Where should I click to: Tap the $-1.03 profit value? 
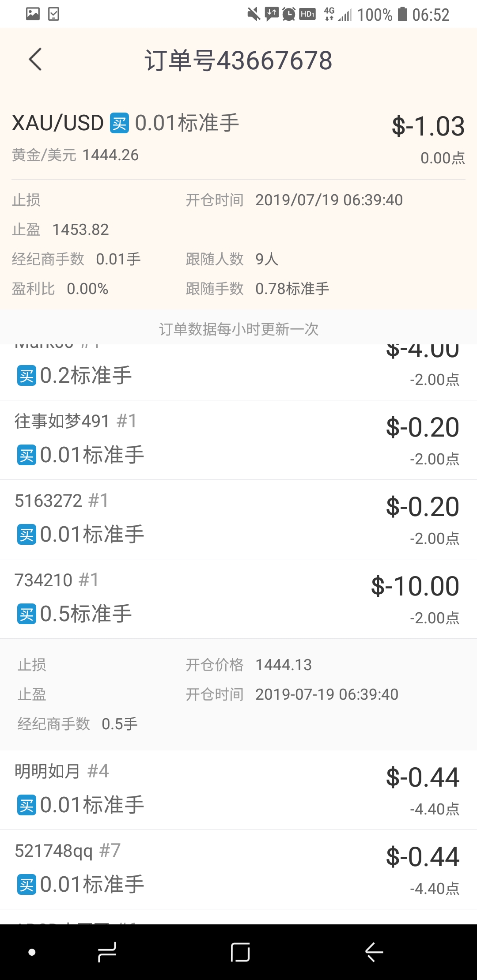coord(428,126)
